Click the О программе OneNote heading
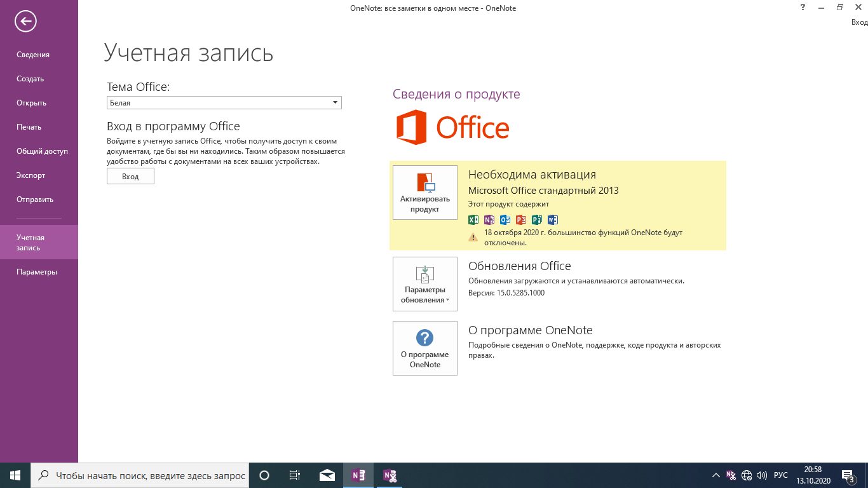Screen dimensions: 868x488 click(531, 330)
